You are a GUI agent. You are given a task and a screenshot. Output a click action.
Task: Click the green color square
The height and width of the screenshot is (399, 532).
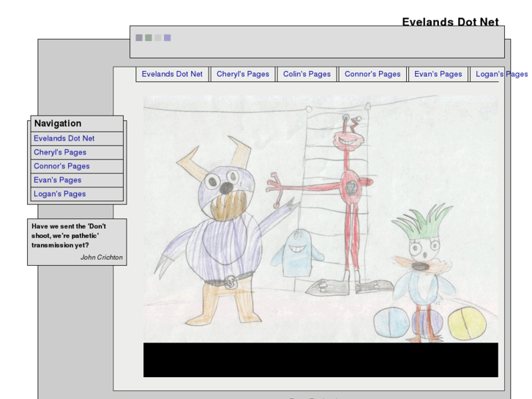[149, 37]
